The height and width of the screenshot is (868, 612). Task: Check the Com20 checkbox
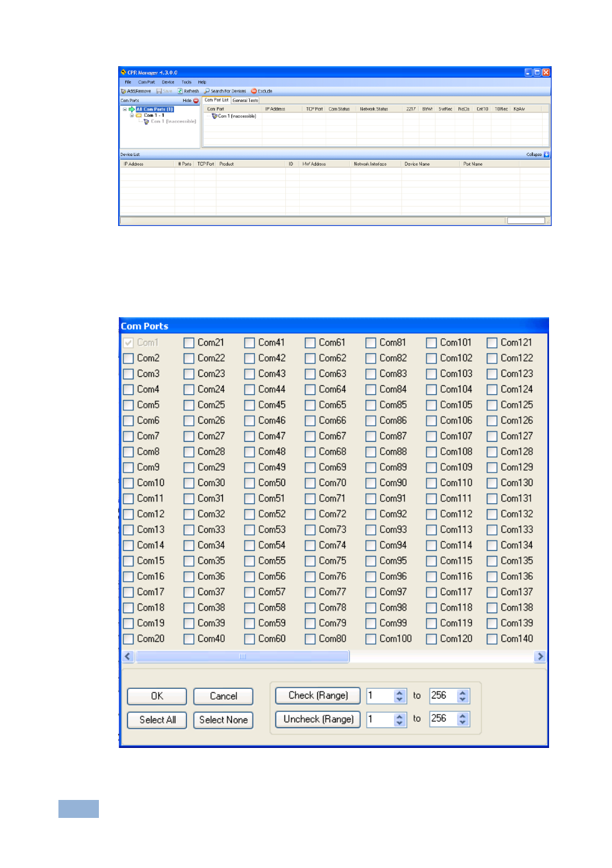[128, 639]
